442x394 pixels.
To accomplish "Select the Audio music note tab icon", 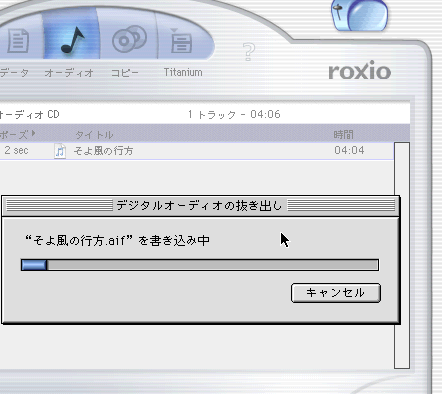I will point(72,40).
